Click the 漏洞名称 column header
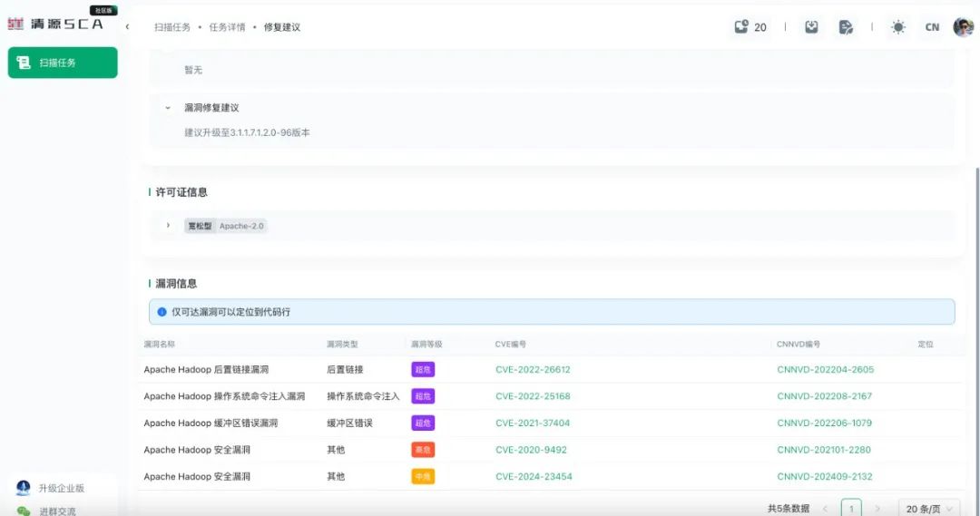The height and width of the screenshot is (516, 980). point(160,345)
